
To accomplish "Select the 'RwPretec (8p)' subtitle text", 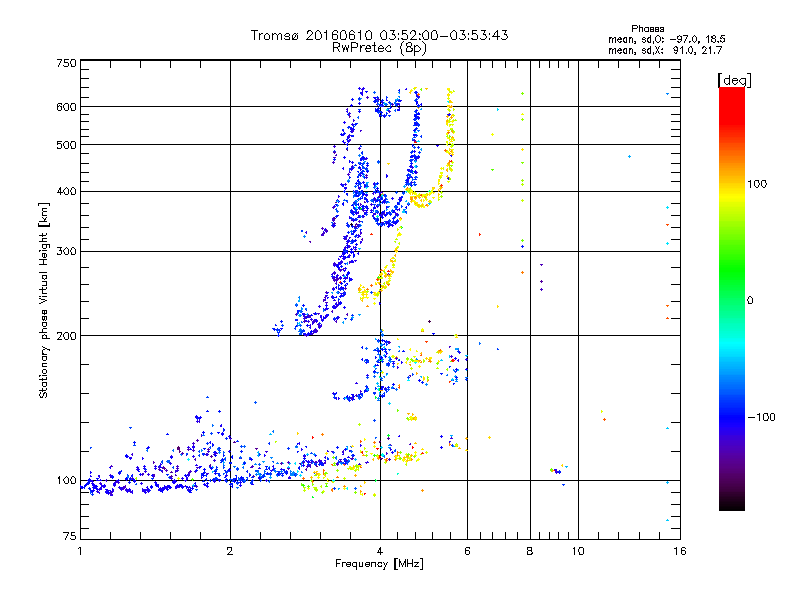I will coord(379,48).
